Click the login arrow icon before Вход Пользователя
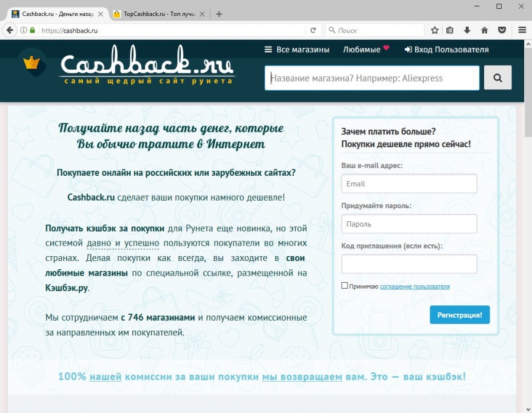 (408, 50)
